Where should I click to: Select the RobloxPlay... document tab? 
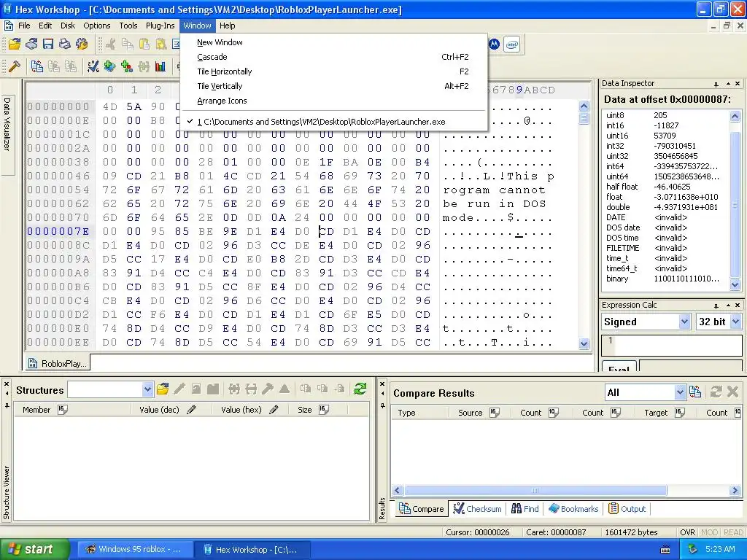(x=58, y=363)
